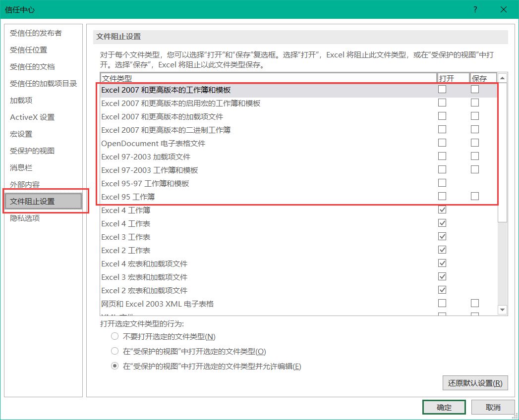This screenshot has width=519, height=420.
Task: 启用"Excel 97-2003 加载项文件"的保存复选框
Action: 474,156
